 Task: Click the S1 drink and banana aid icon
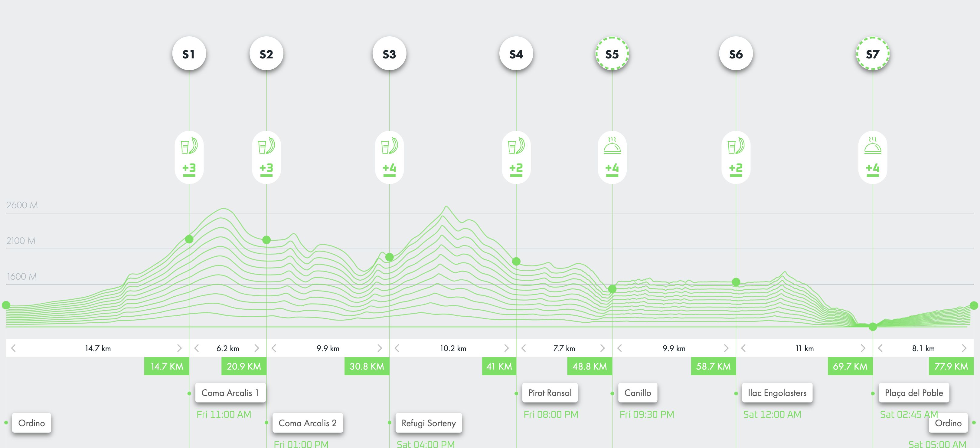point(189,146)
